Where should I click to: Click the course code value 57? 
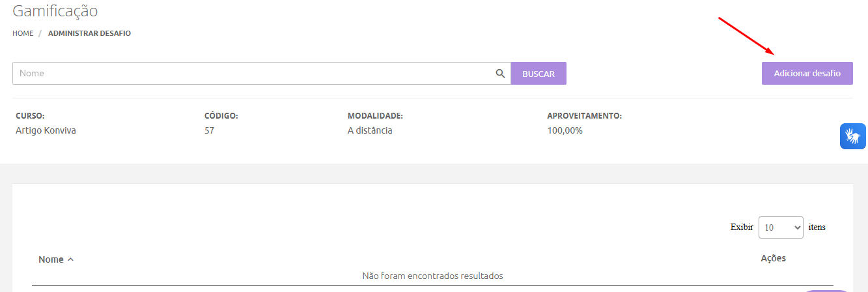pyautogui.click(x=209, y=130)
